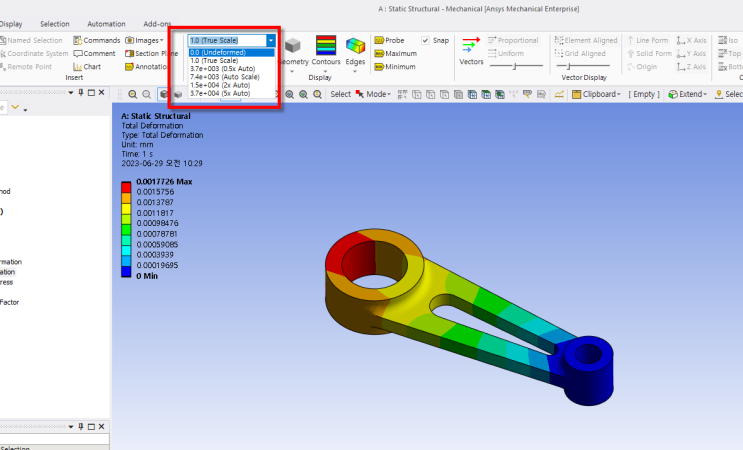Image resolution: width=743 pixels, height=450 pixels.
Task: Pin the upper left panel
Action: [x=81, y=93]
